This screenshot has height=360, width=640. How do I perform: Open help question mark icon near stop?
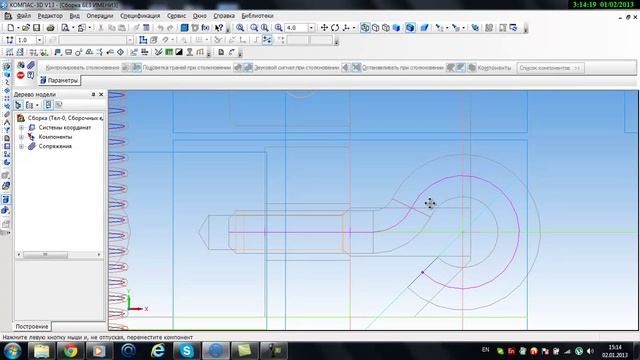coord(31,75)
